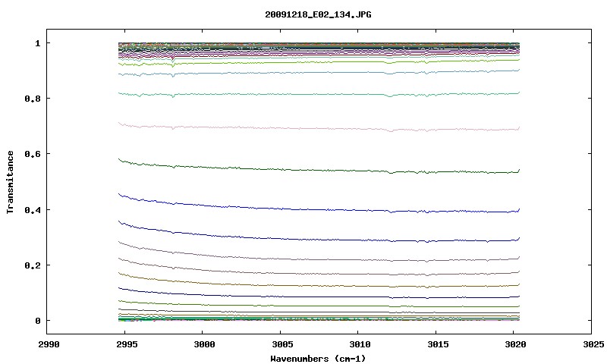Click the x-axis tick label 3025
The width and height of the screenshot is (607, 364).
593,344
